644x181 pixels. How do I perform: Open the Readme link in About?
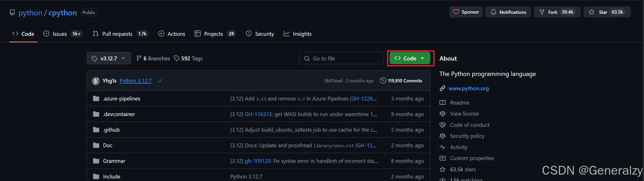pyautogui.click(x=460, y=103)
